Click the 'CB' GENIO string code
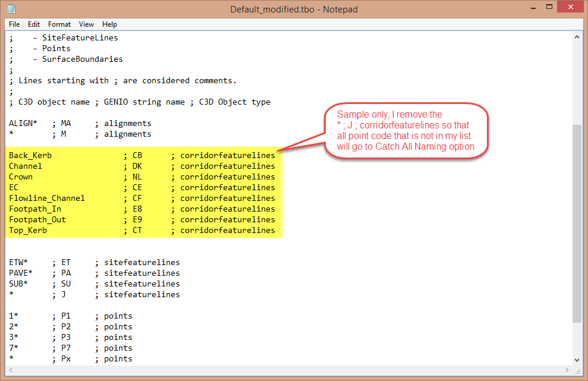The image size is (588, 381). tap(137, 155)
